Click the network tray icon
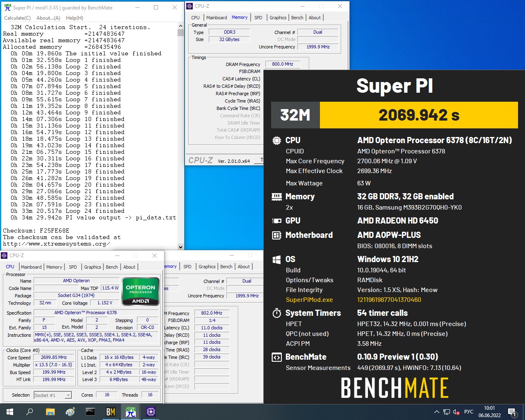Screen dimensions: 525x420 447,412
